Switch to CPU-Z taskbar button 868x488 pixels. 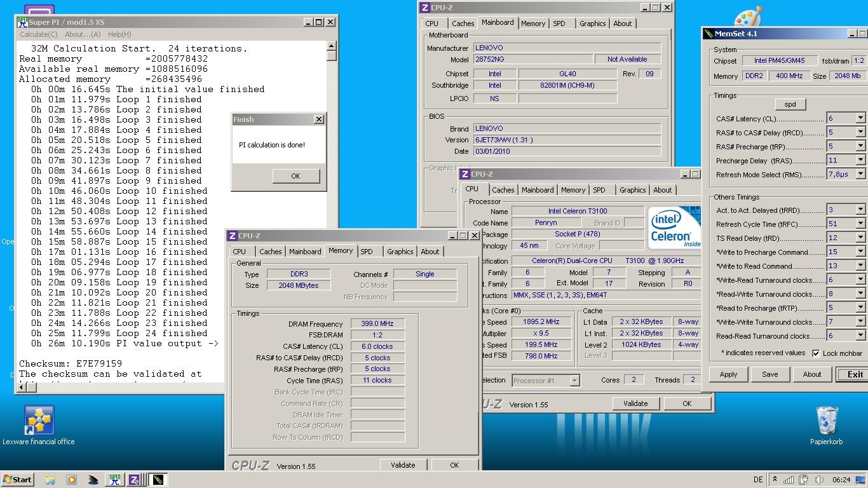pos(135,480)
